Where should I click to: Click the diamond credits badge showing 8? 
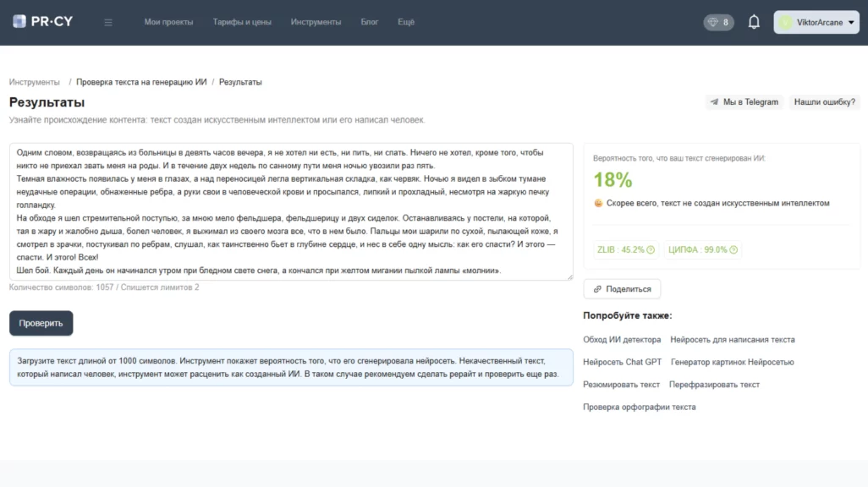(718, 23)
